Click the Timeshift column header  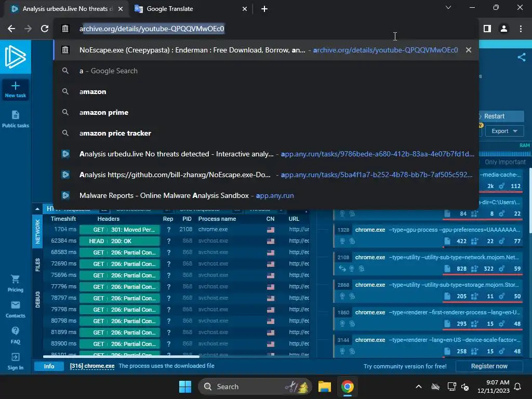coord(63,219)
